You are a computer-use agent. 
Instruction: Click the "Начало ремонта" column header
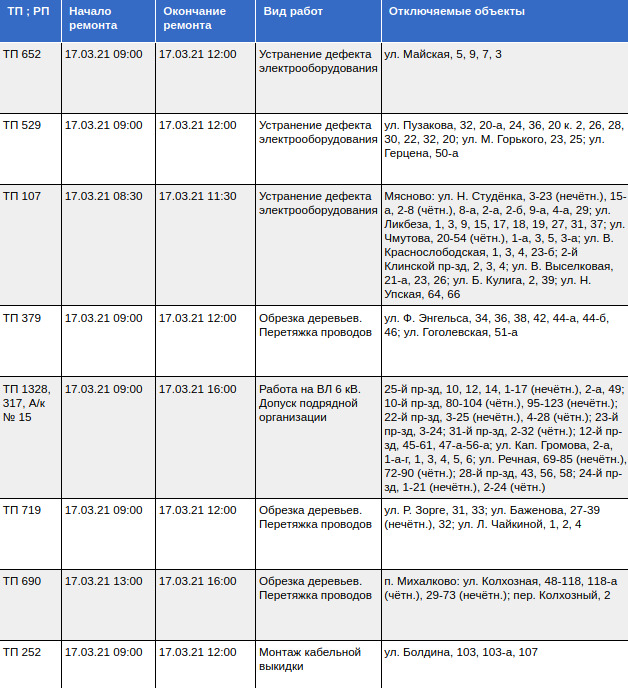click(x=90, y=18)
